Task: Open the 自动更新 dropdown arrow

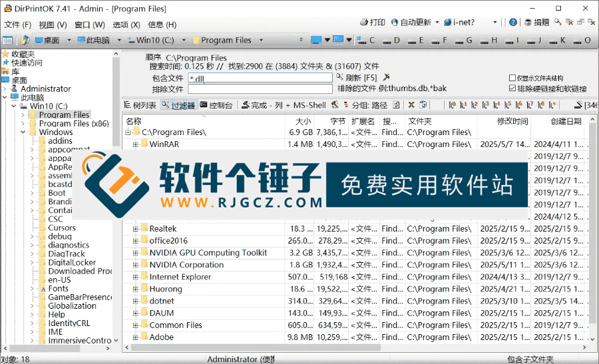Action: pos(437,22)
